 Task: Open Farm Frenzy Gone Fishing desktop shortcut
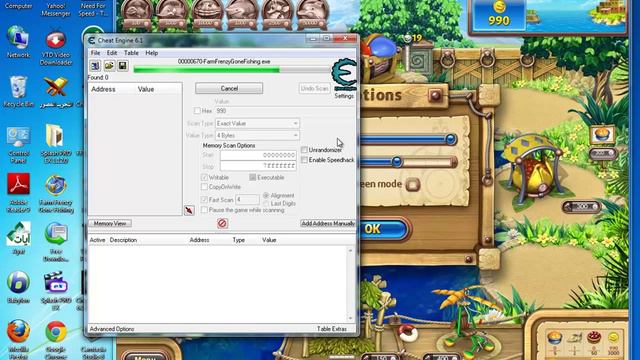click(x=56, y=194)
